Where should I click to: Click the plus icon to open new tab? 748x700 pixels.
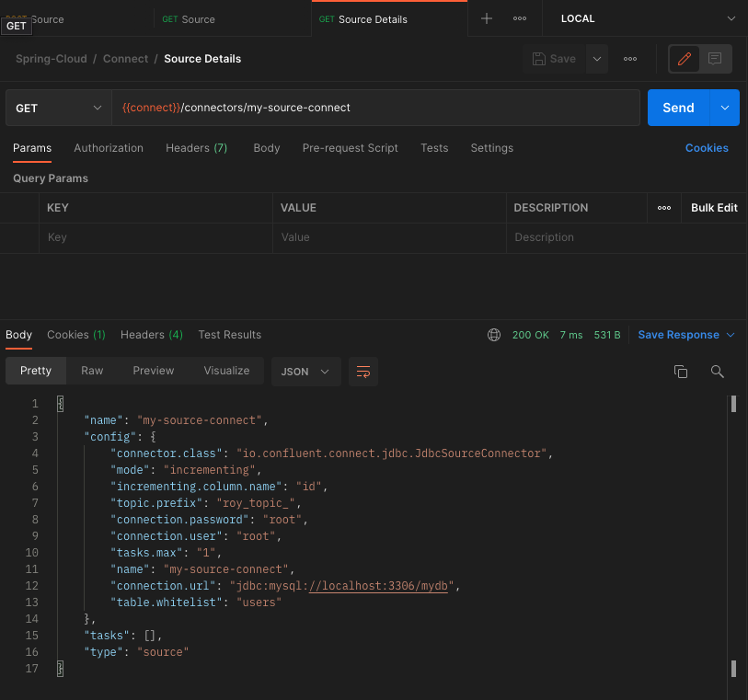[x=487, y=18]
